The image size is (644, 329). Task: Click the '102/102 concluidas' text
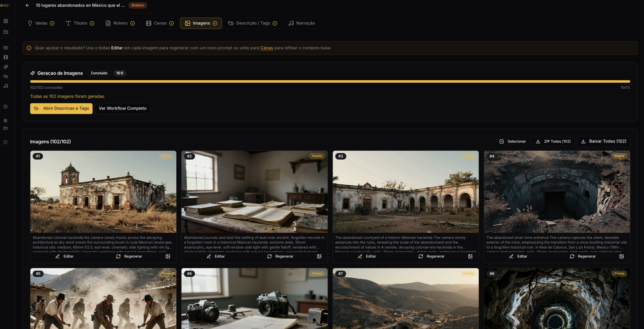point(46,88)
